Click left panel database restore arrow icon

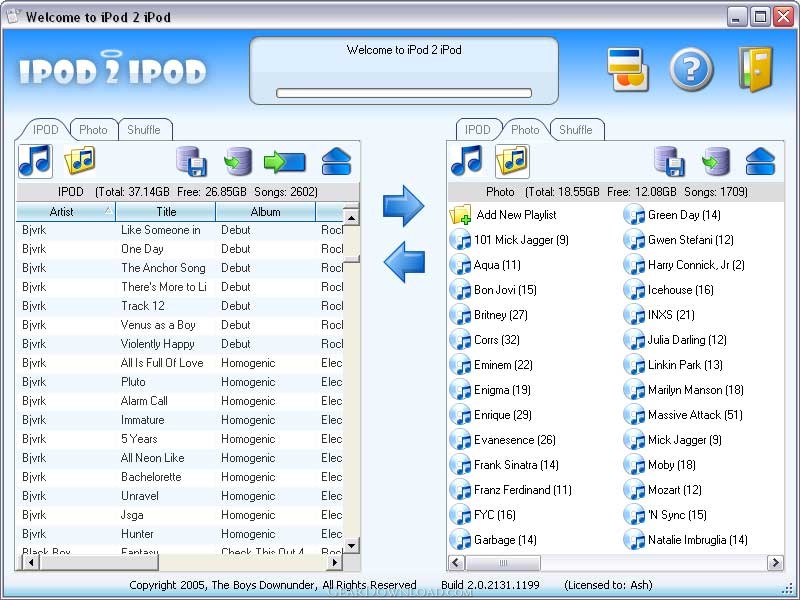(x=238, y=161)
